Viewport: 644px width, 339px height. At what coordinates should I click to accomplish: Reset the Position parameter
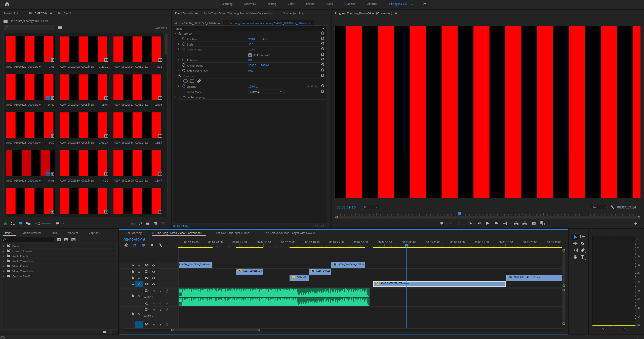click(x=322, y=38)
